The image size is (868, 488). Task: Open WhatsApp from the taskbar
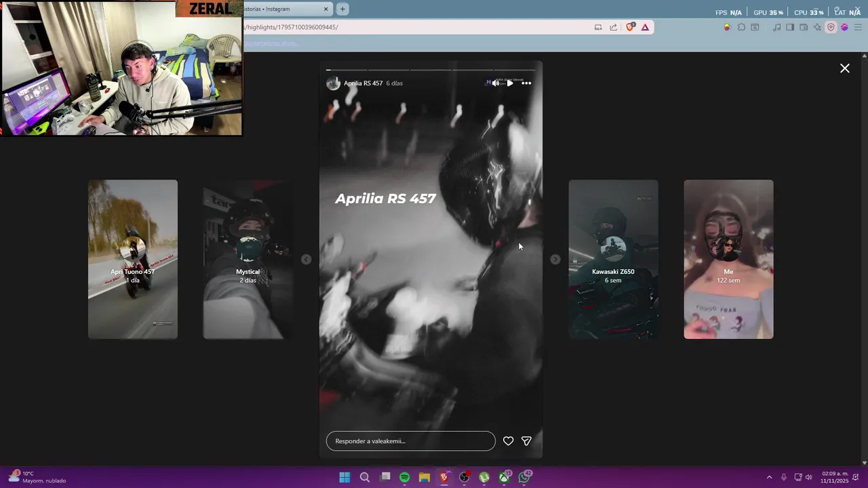(524, 477)
